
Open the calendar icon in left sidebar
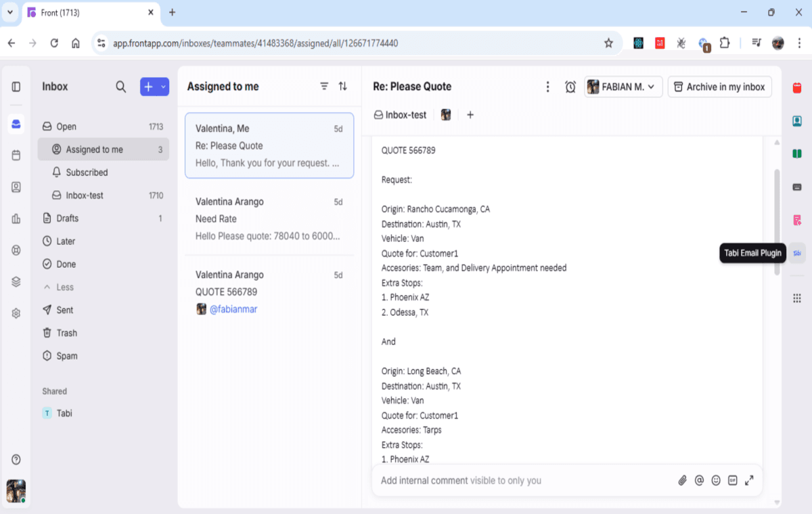pyautogui.click(x=16, y=156)
